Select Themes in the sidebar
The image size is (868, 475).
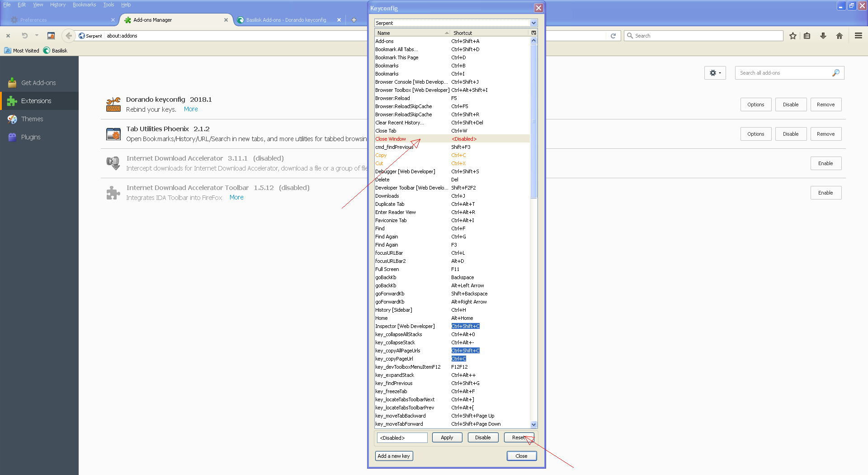coord(39,119)
